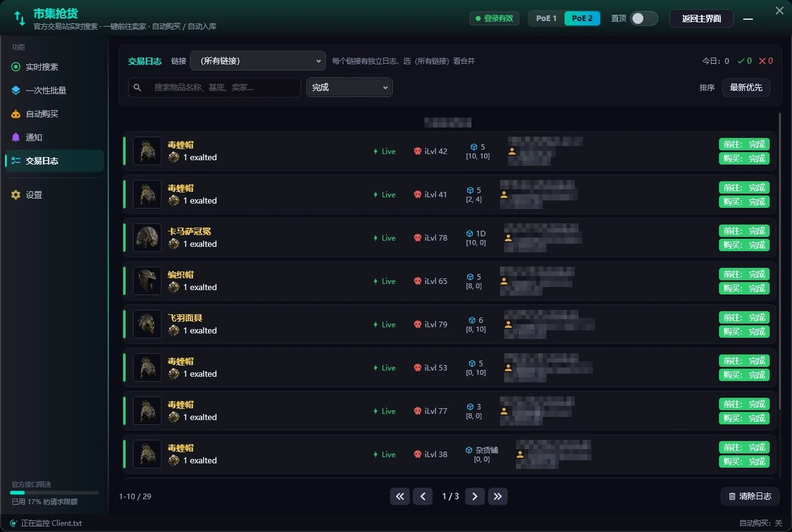
Task: Click the 返回主界面 button
Action: [702, 19]
